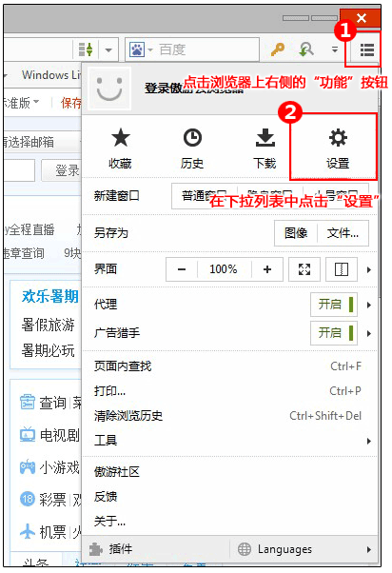Toggle 代理 proxy 开启 switch
The width and height of the screenshot is (392, 573).
point(334,305)
